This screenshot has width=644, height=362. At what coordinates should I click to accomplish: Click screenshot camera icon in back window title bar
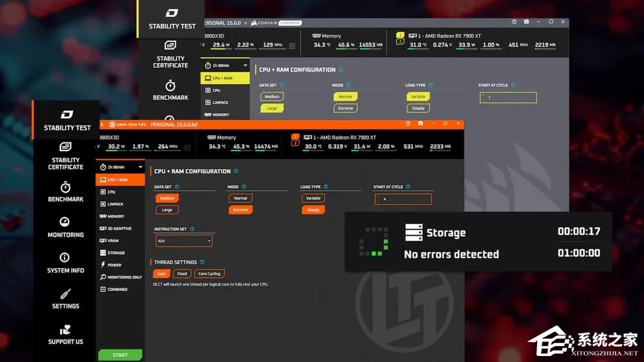(x=526, y=22)
